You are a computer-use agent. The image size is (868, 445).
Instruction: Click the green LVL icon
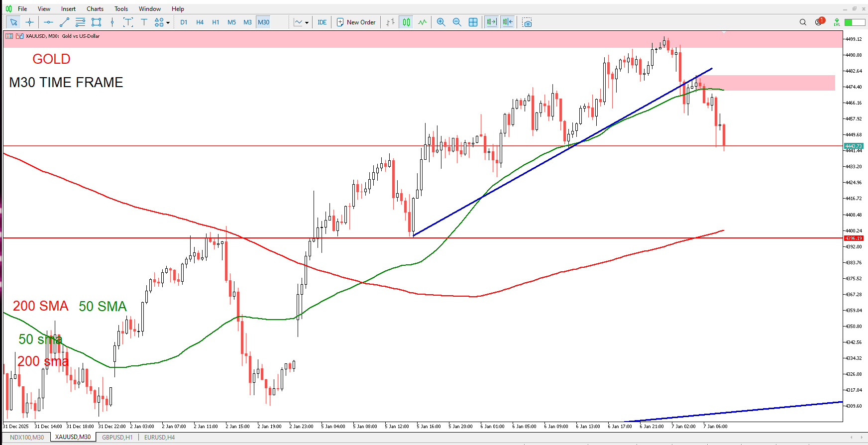pyautogui.click(x=837, y=22)
